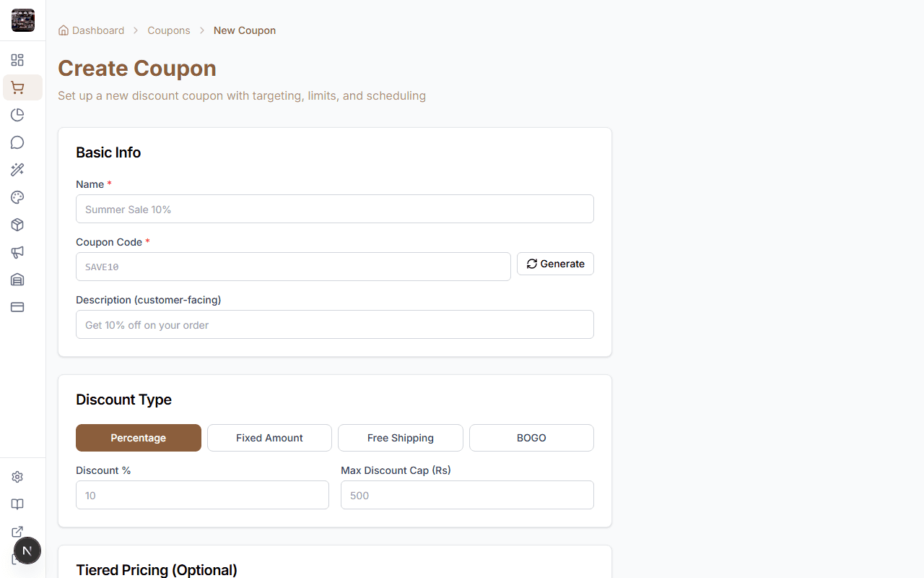Open the chat messages icon
This screenshot has width=924, height=578.
[x=17, y=142]
